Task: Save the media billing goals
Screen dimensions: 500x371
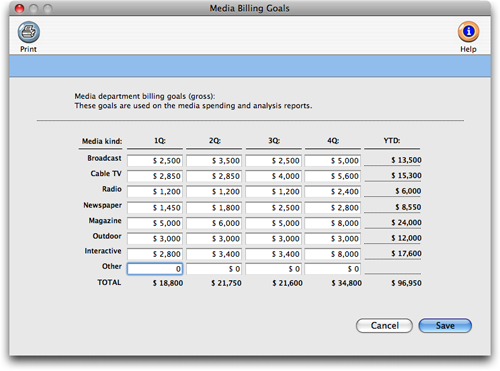Action: coord(445,325)
